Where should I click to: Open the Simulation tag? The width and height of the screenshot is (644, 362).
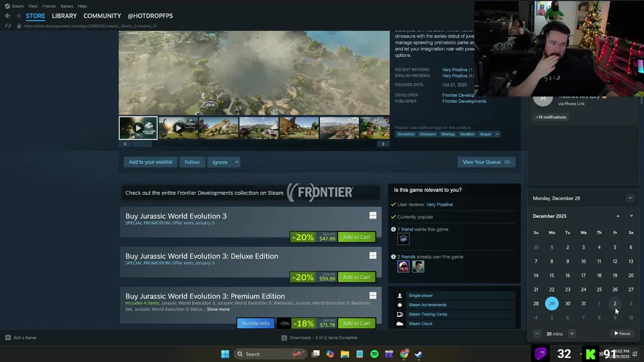pyautogui.click(x=406, y=134)
